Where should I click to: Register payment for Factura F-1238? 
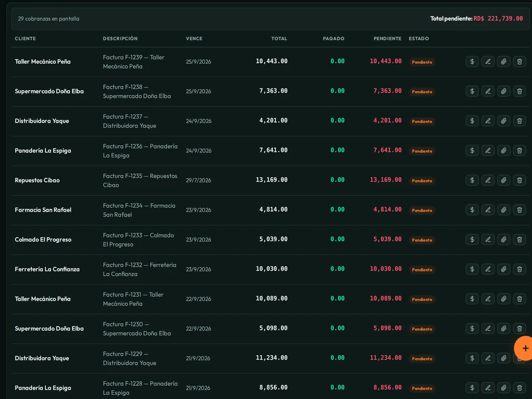click(x=472, y=91)
